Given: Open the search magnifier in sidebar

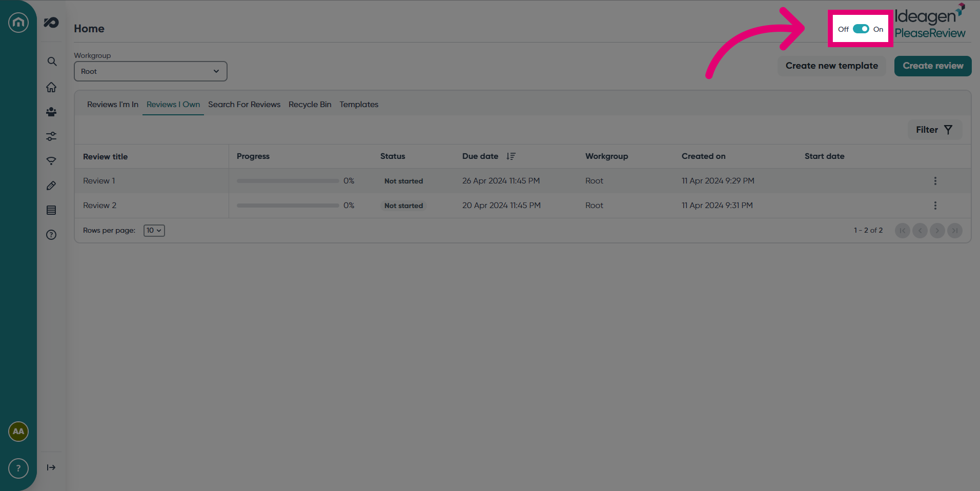Looking at the screenshot, I should click(x=51, y=62).
